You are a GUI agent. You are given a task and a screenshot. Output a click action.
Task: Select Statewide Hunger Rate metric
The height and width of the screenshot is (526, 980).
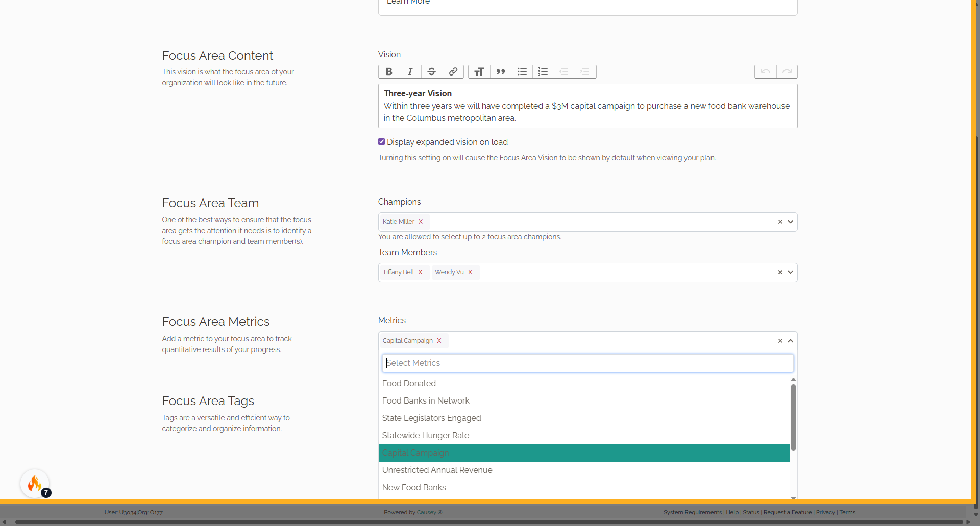point(584,436)
